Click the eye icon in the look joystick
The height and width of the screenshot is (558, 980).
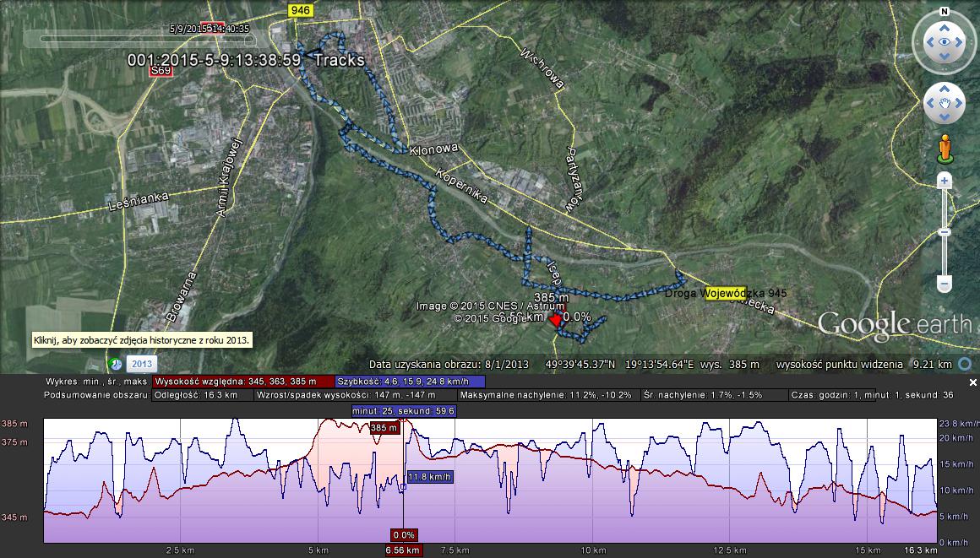[x=945, y=42]
